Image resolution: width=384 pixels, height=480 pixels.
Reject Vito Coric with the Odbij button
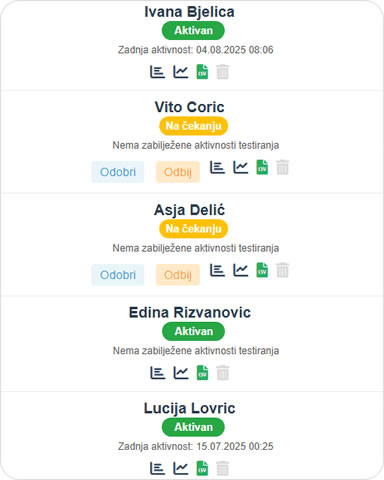tap(178, 172)
